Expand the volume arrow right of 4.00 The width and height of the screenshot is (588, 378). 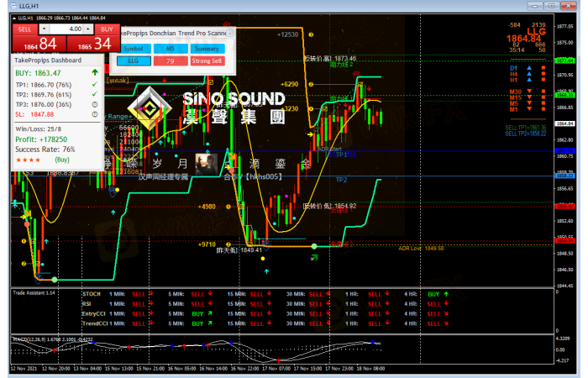pos(90,29)
